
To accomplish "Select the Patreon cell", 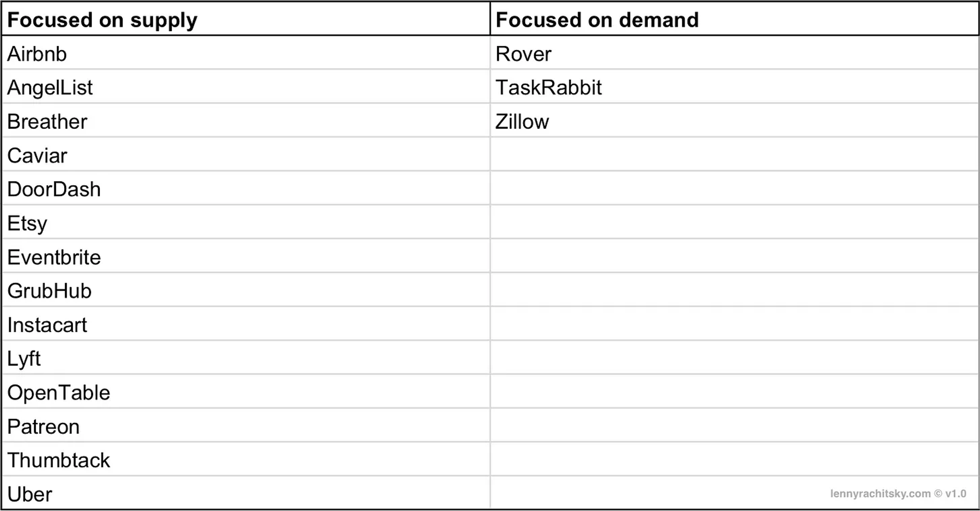I will coord(246,425).
